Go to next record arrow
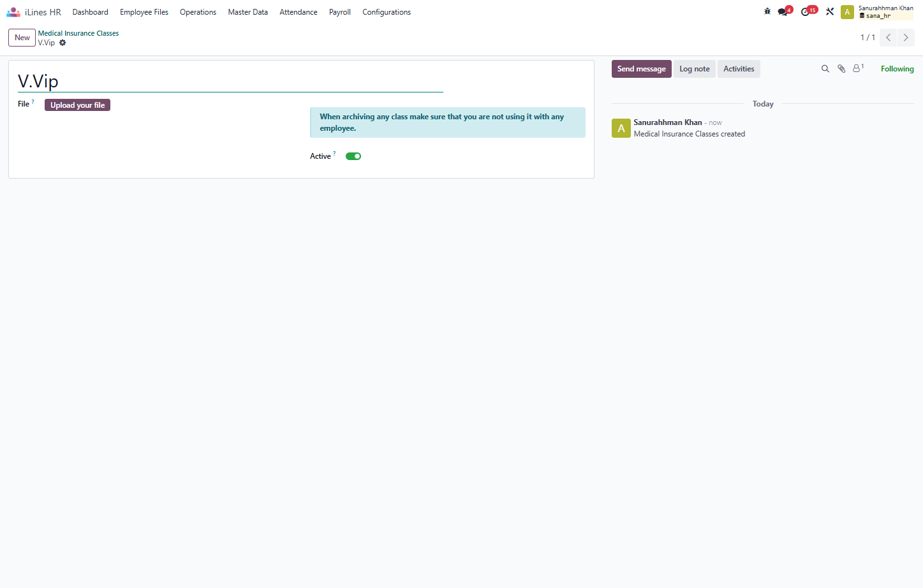Viewport: 923px width, 588px height. pyautogui.click(x=906, y=38)
